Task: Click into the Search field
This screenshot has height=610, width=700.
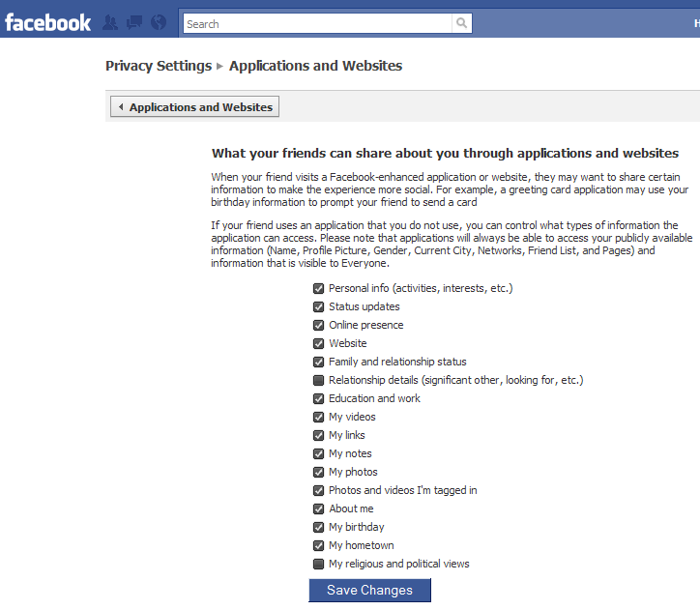Action: click(317, 23)
